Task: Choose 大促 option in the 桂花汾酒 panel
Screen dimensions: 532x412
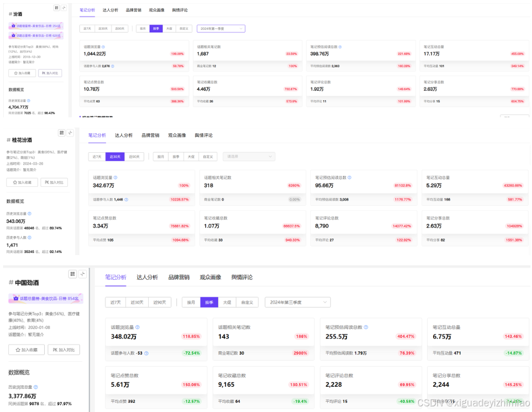Action: click(x=191, y=157)
